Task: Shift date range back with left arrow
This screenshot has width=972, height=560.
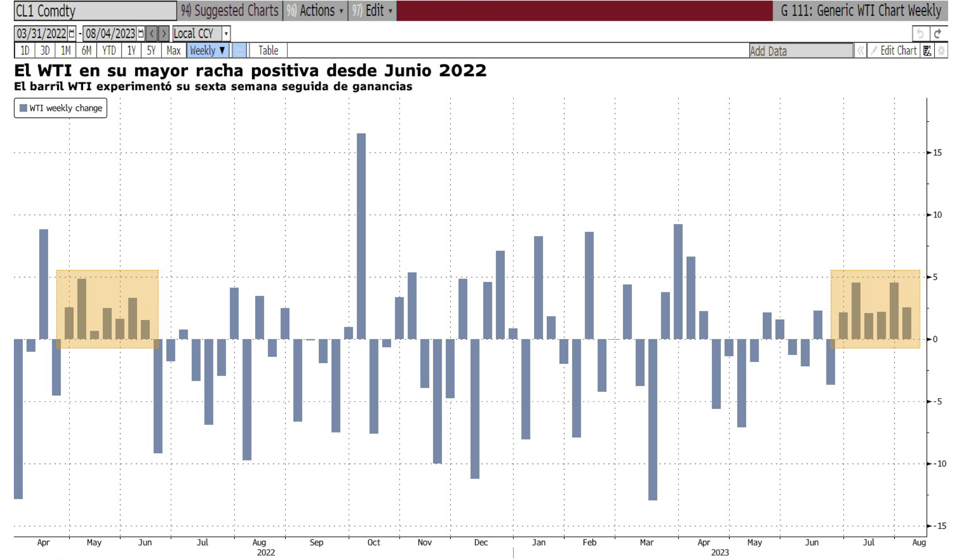Action: click(x=152, y=33)
